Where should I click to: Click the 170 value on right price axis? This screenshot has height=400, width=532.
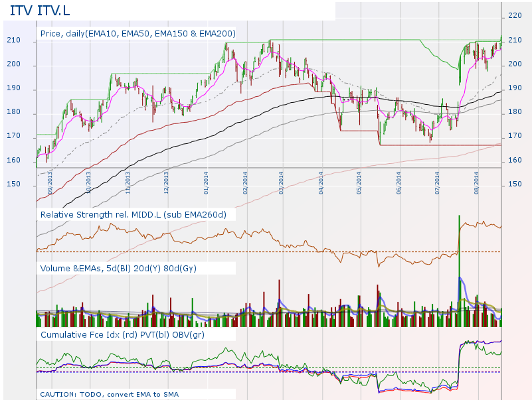(x=515, y=135)
